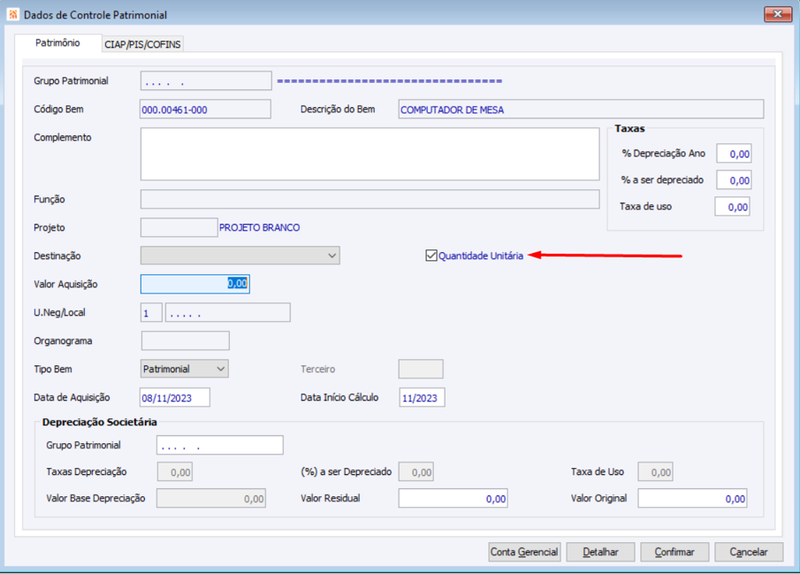Click the Função field
The height and width of the screenshot is (574, 800).
(x=369, y=199)
